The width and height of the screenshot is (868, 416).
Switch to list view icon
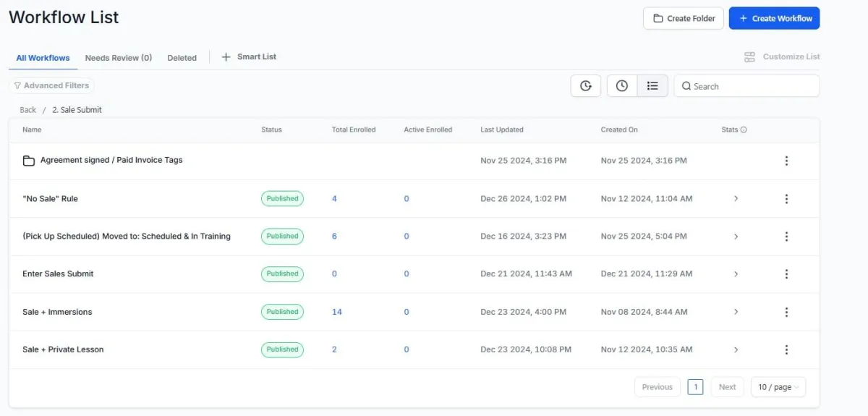click(652, 86)
